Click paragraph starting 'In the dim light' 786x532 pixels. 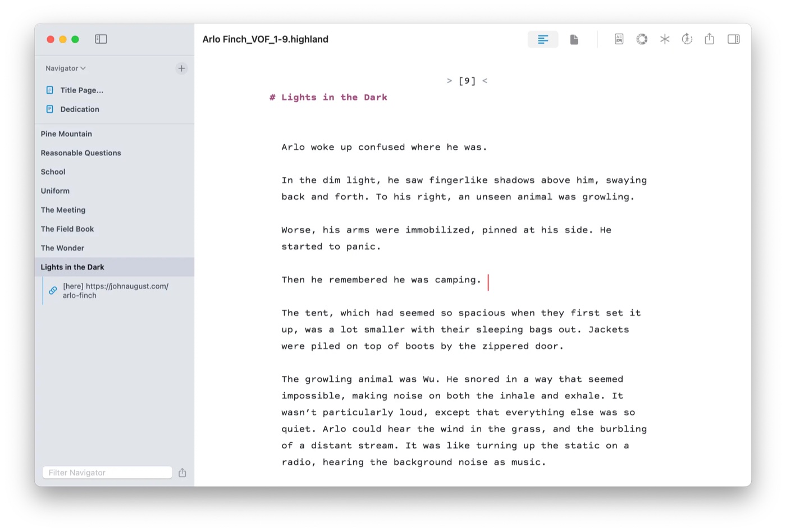click(x=464, y=189)
